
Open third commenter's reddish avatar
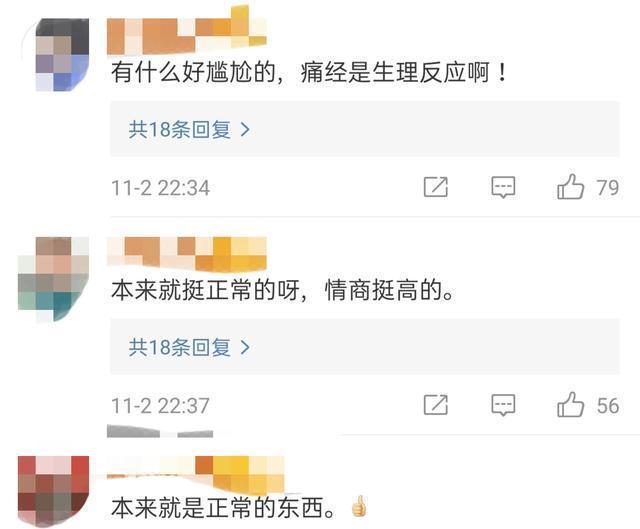53,491
